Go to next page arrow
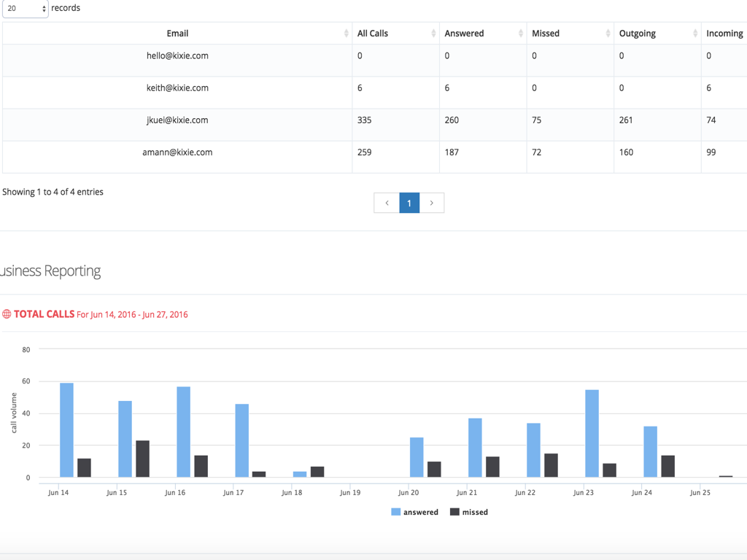The image size is (747, 560). point(432,203)
